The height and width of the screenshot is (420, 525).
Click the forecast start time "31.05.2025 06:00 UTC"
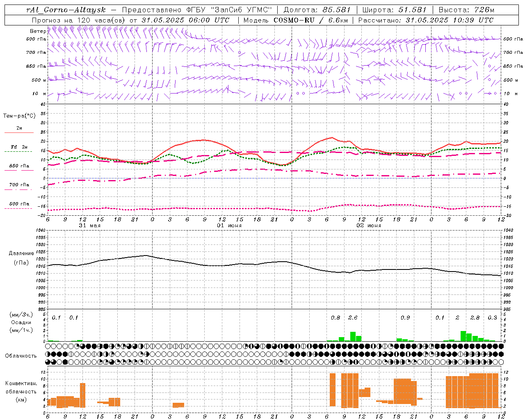point(185,20)
